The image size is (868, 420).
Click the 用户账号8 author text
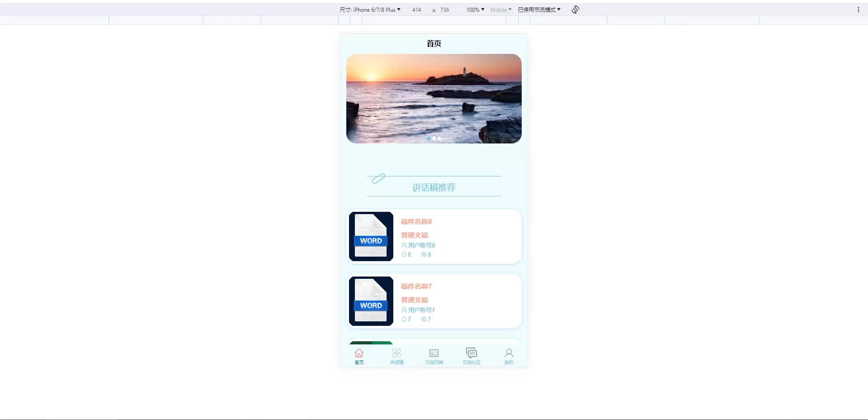(x=422, y=245)
